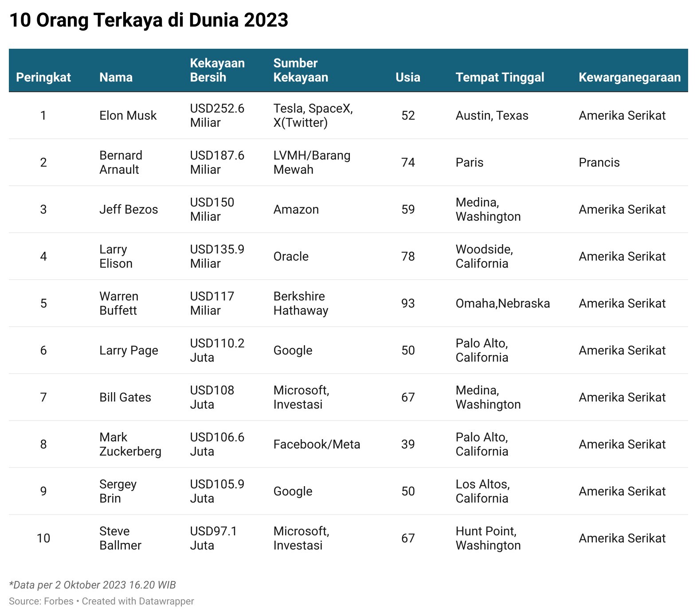Select the name cell 'Larry Page'
The width and height of the screenshot is (697, 616).
tap(129, 351)
